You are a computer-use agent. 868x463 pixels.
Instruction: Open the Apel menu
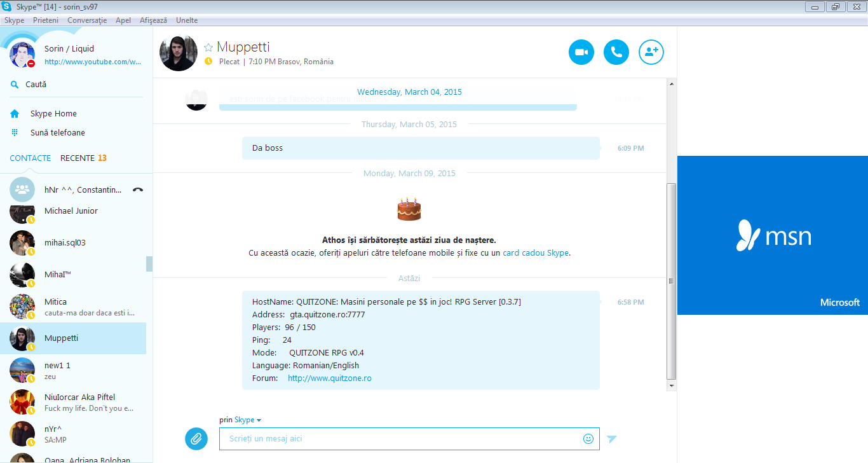pos(123,20)
